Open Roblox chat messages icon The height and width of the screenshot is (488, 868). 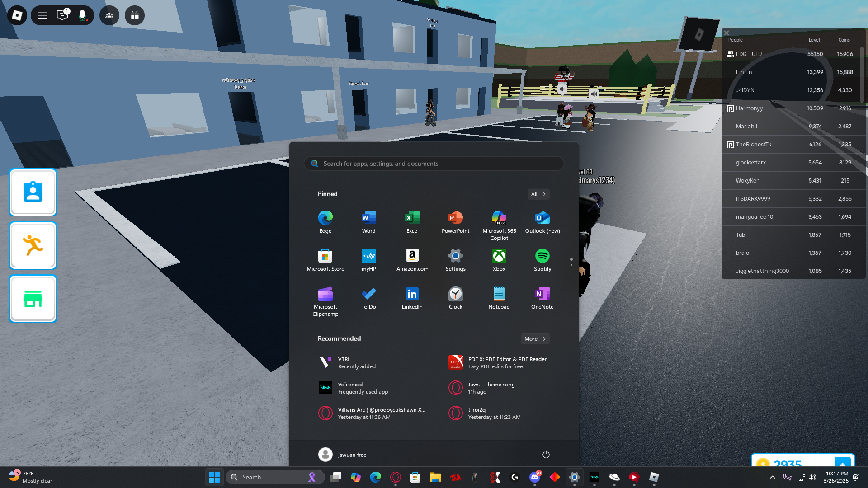(62, 15)
